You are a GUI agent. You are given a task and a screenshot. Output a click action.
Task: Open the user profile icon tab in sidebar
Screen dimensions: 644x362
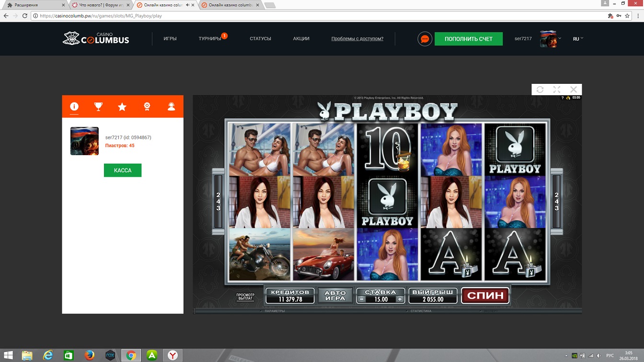tap(171, 107)
